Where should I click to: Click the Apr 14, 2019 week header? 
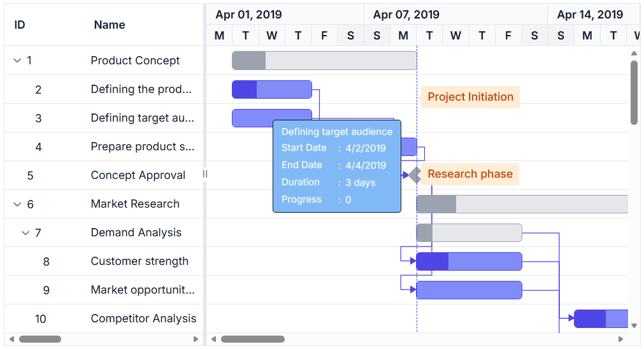pos(594,15)
